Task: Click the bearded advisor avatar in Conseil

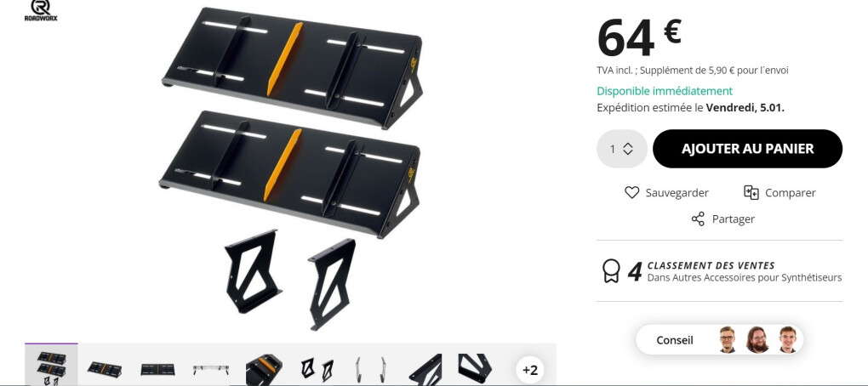Action: (757, 339)
